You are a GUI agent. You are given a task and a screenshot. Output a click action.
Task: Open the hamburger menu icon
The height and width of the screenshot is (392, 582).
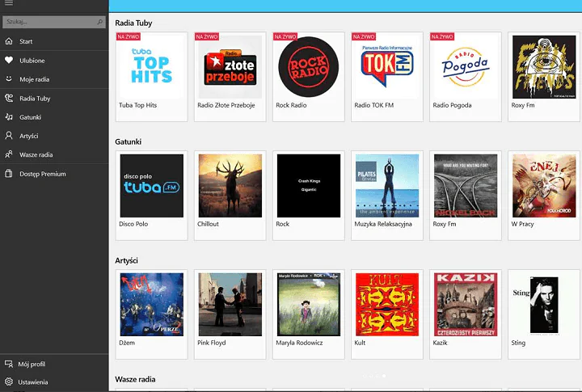9,3
